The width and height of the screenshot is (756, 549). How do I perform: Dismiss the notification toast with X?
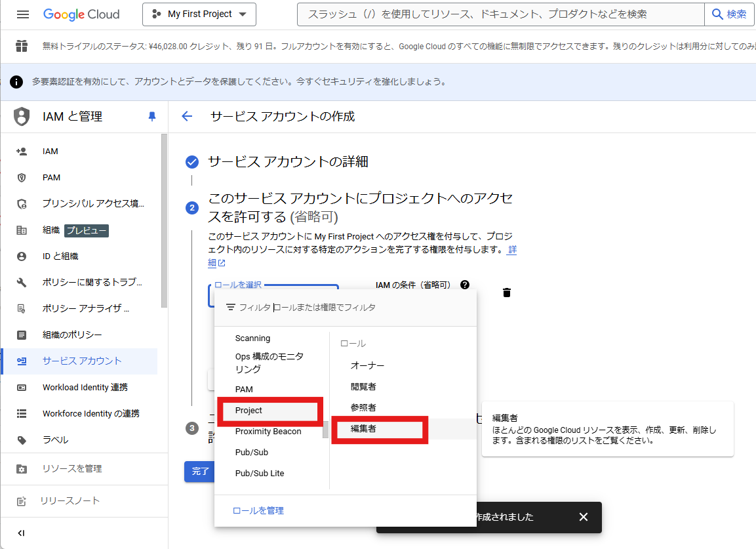click(x=584, y=517)
